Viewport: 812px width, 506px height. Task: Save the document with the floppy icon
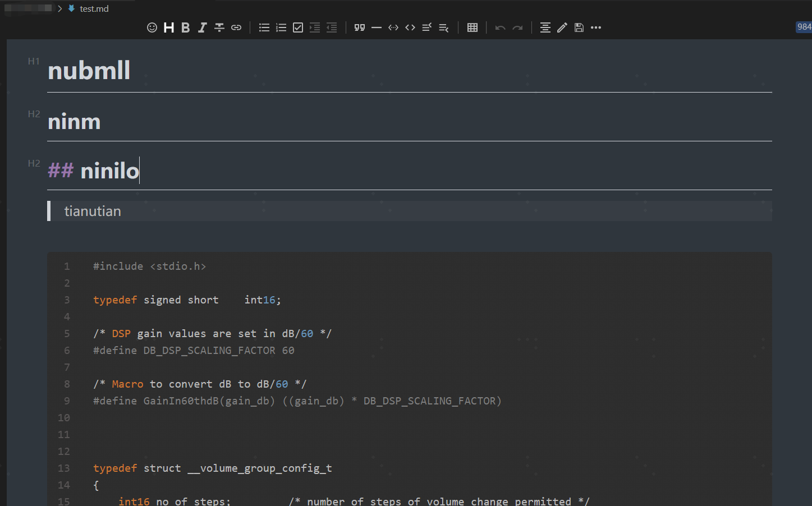(579, 27)
